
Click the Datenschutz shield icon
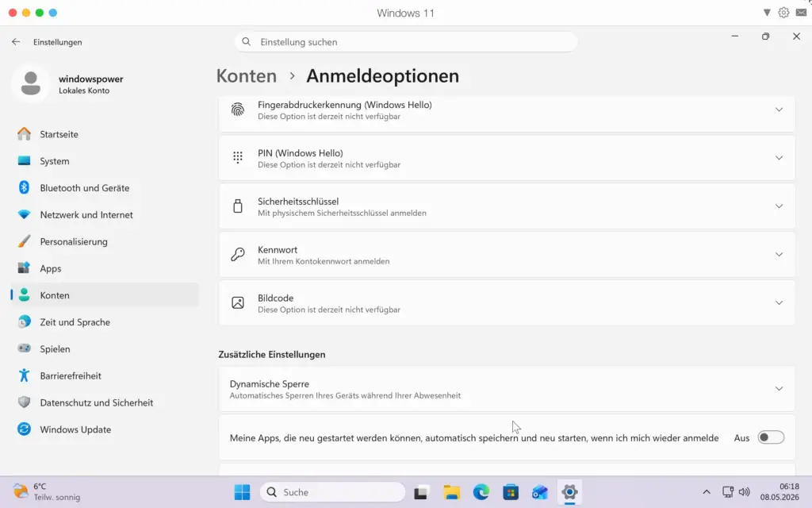[x=24, y=402]
